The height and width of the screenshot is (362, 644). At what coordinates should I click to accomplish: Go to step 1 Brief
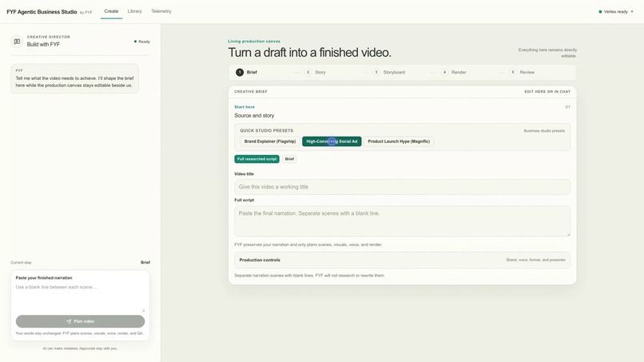(x=246, y=72)
